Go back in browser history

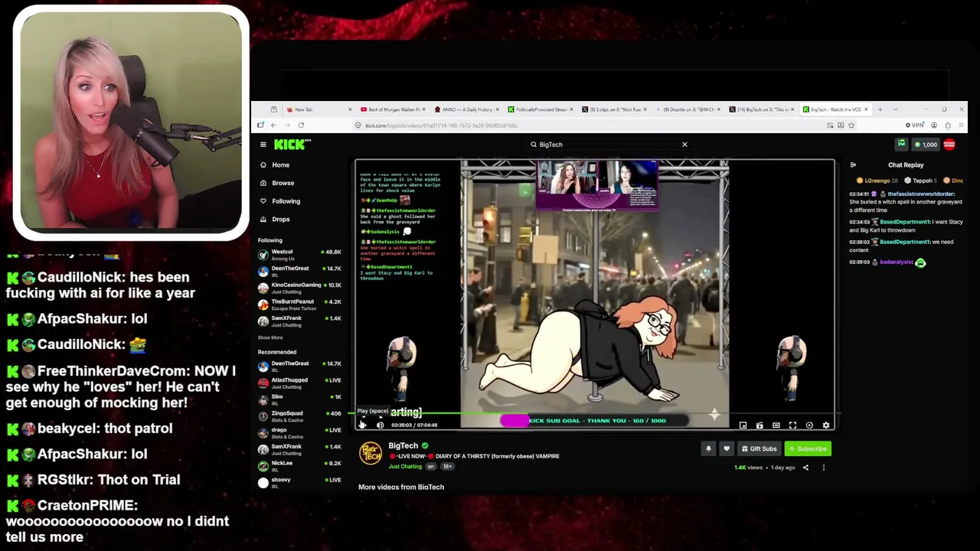273,125
